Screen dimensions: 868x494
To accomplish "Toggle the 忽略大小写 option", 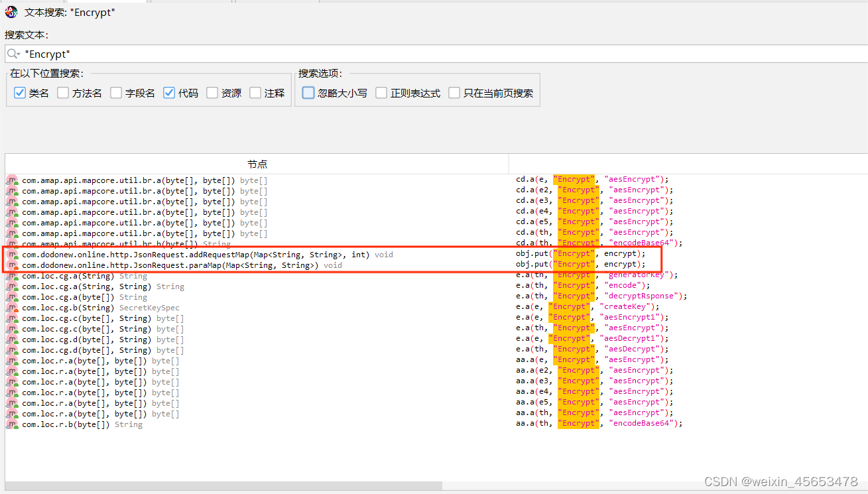I will click(308, 93).
